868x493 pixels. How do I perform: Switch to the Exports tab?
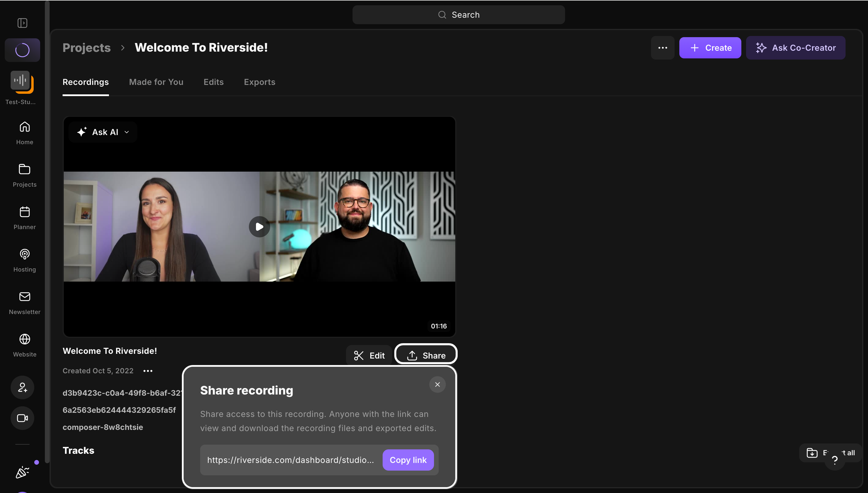pyautogui.click(x=260, y=82)
